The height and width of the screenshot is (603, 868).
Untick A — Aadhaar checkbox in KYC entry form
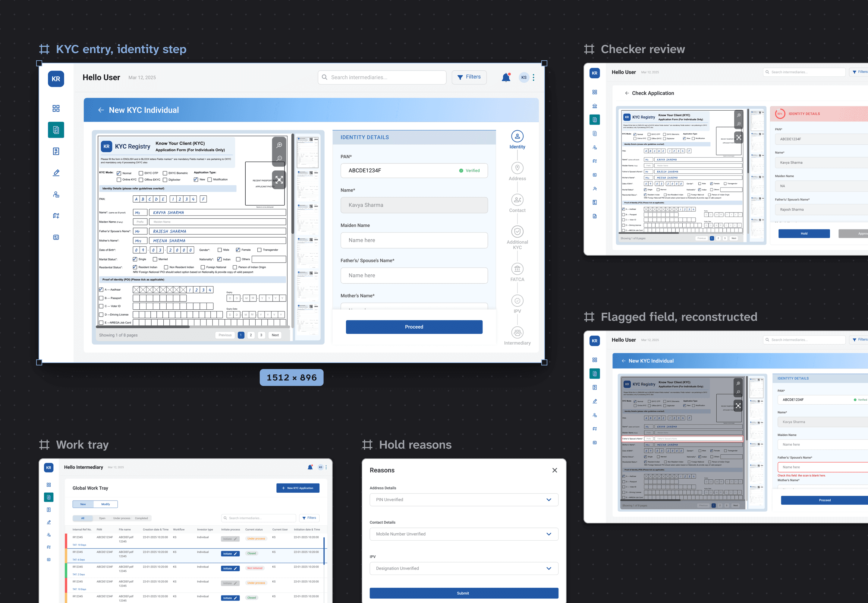click(101, 290)
